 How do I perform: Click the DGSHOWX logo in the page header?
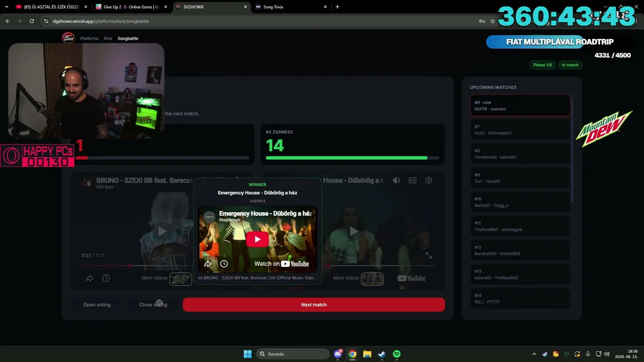pyautogui.click(x=68, y=38)
